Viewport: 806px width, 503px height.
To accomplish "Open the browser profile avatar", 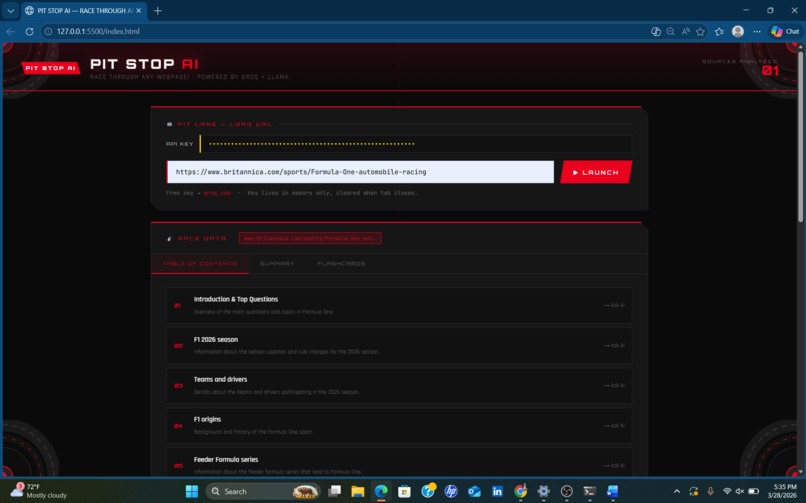I will [738, 31].
